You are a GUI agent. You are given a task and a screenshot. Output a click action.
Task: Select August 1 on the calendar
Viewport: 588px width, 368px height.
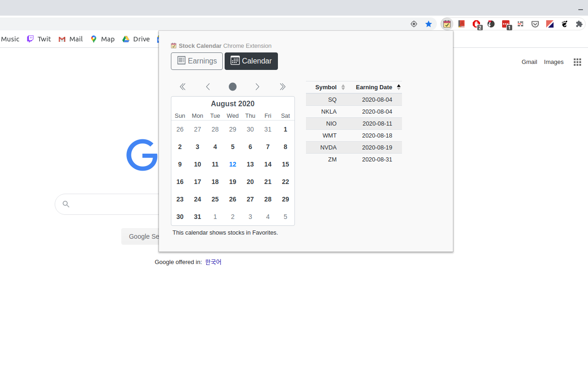pos(285,129)
